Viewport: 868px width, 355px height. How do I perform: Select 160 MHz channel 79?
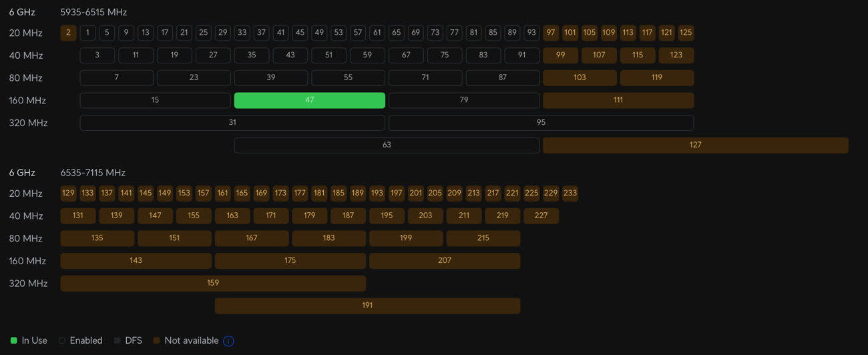[x=464, y=100]
